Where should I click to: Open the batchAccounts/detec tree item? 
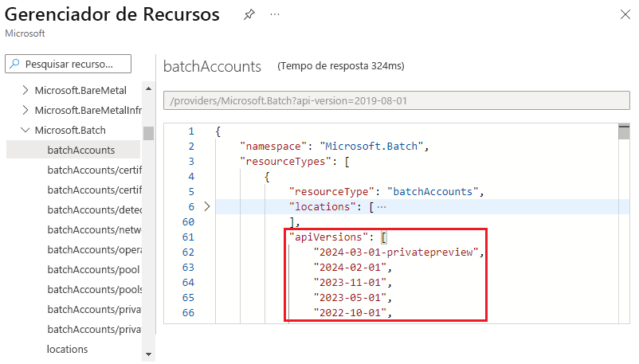pyautogui.click(x=88, y=209)
